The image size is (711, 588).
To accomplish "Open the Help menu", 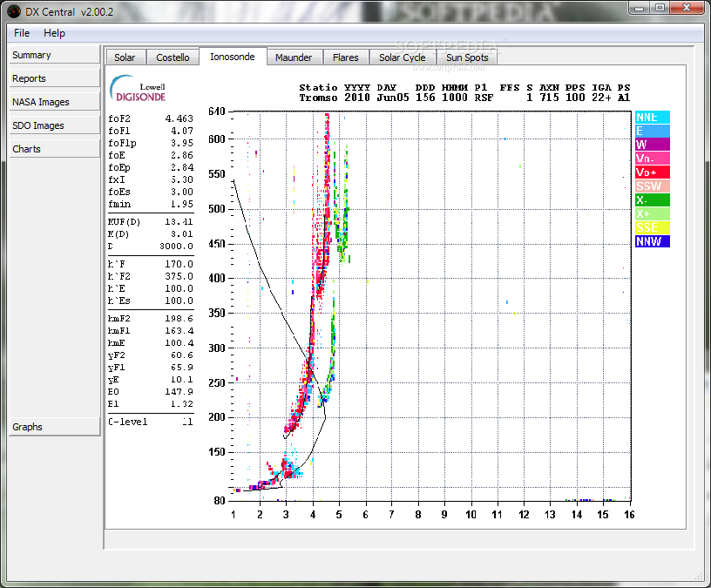I will click(54, 33).
